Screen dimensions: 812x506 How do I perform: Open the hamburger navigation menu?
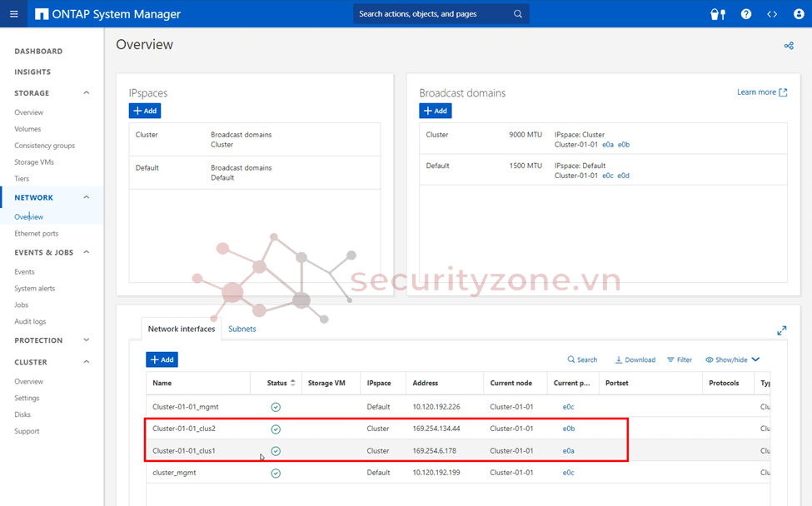coord(14,14)
